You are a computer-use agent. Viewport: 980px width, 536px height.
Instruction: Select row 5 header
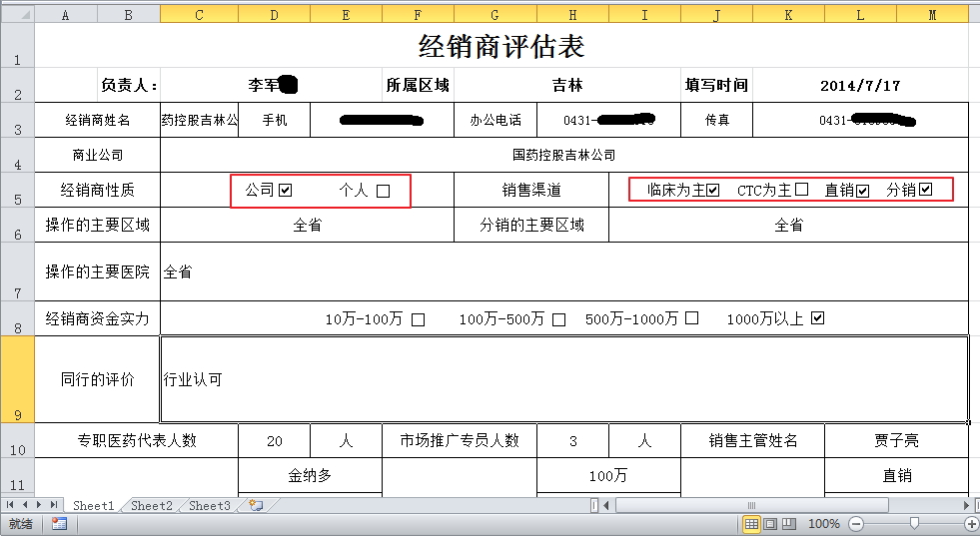18,190
